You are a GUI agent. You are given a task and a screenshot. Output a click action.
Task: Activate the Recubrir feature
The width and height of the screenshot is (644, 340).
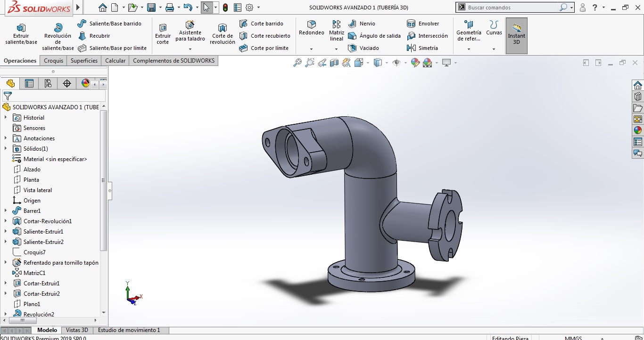click(94, 36)
